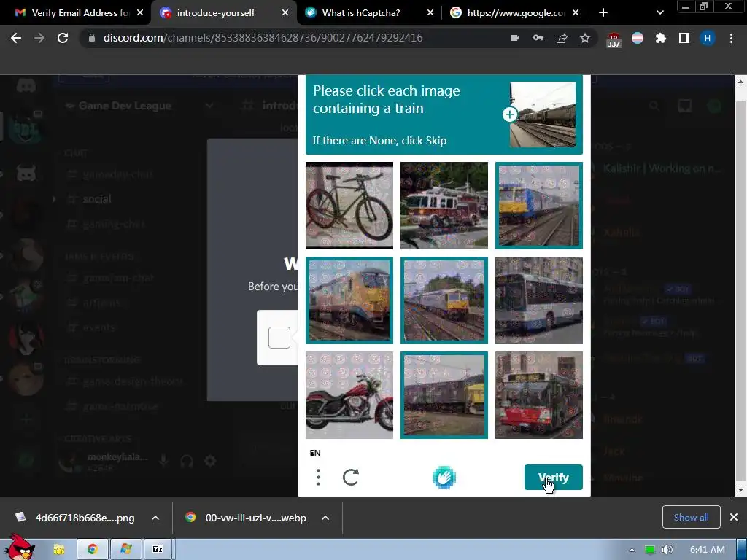Select the fire truck image tile

(444, 205)
